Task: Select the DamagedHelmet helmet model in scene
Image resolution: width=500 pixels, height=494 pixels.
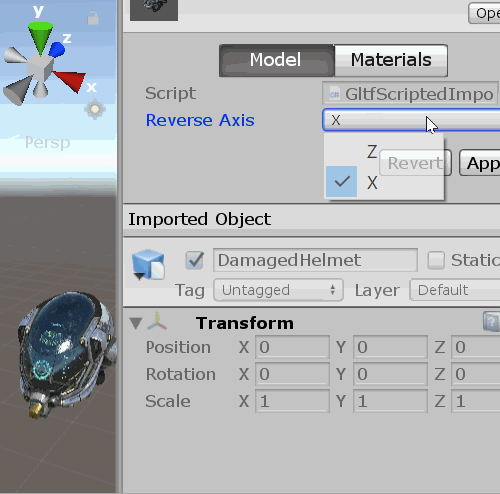Action: 67,353
